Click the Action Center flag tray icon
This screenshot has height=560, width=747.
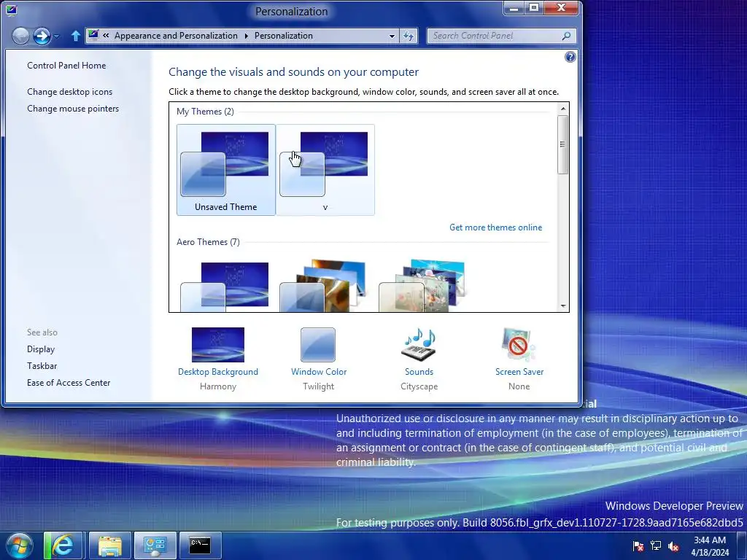638,546
